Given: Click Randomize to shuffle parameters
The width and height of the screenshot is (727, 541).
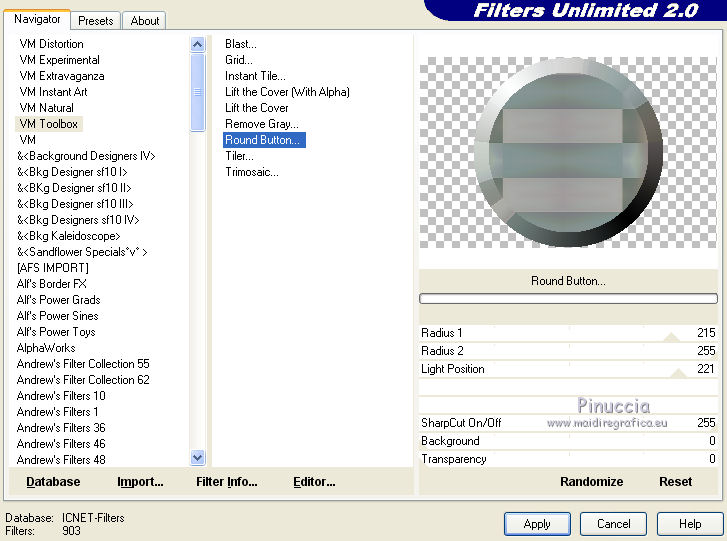Looking at the screenshot, I should pos(591,482).
